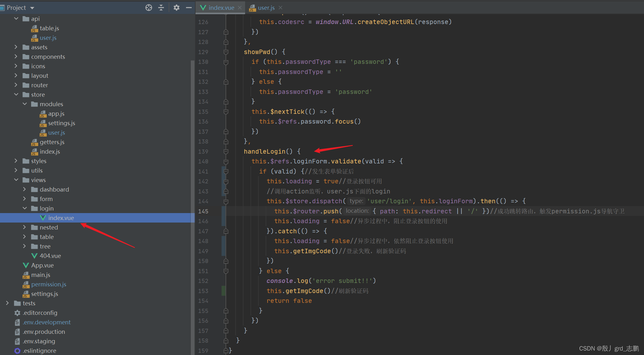Collapse the store folder
The width and height of the screenshot is (644, 355).
coord(16,95)
